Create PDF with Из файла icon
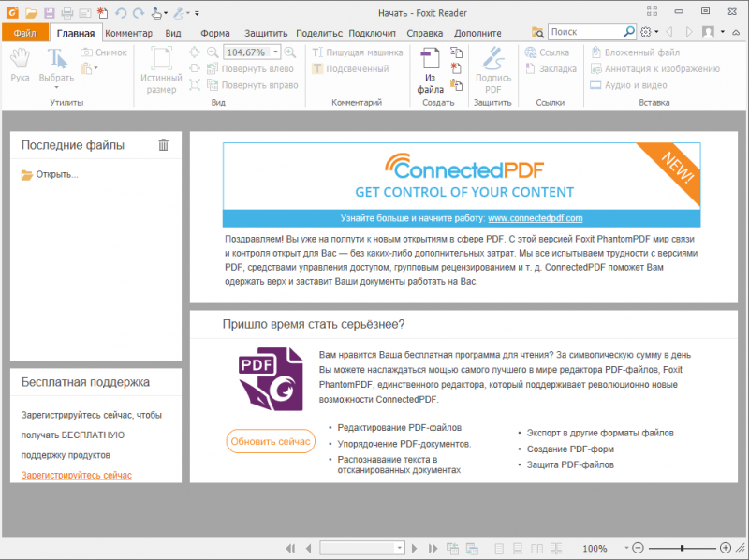The width and height of the screenshot is (749, 560). coord(430,58)
